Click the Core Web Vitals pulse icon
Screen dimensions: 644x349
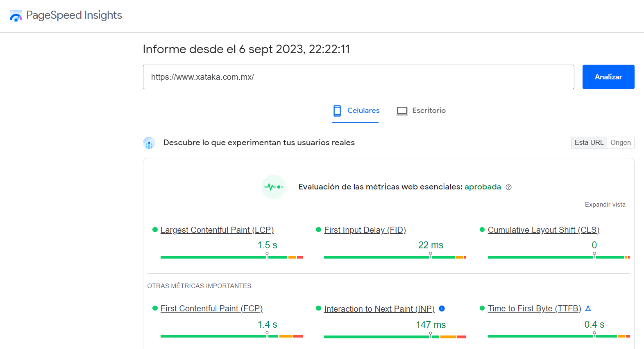click(274, 187)
